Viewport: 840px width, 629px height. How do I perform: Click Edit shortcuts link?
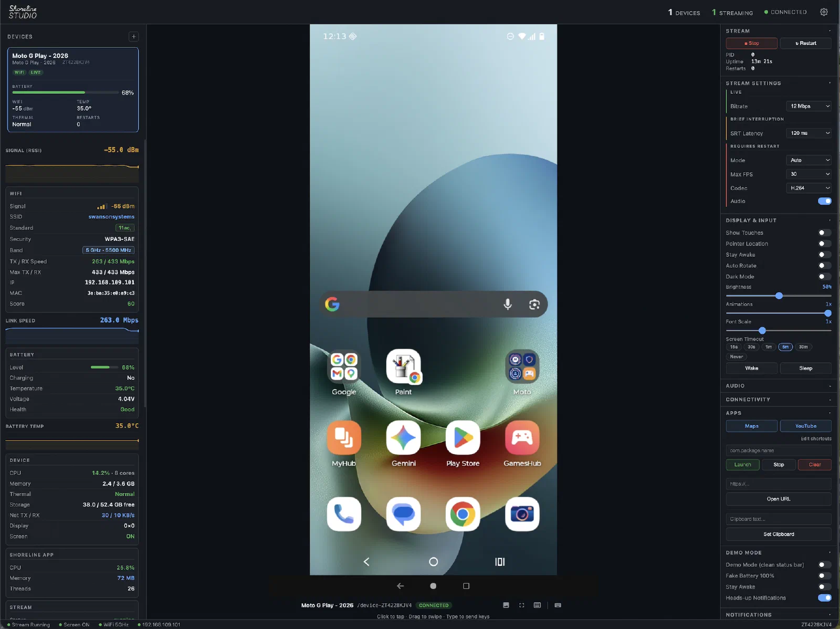(816, 439)
